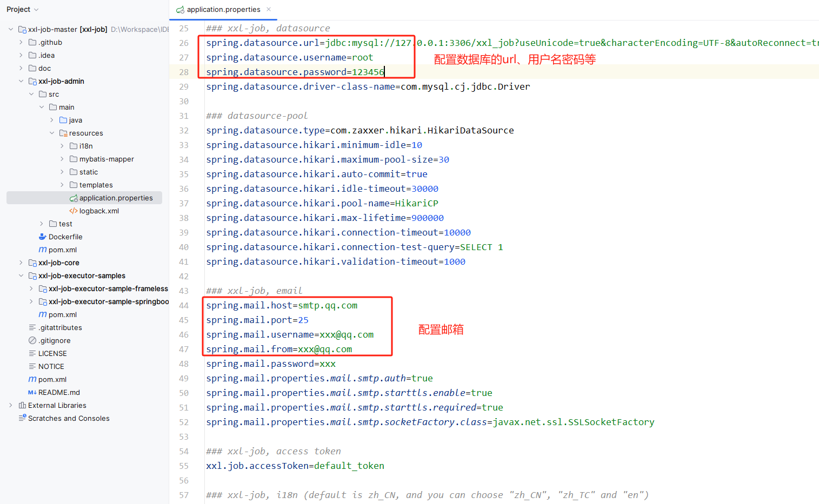The image size is (819, 504).
Task: Click the root pom.xml Maven icon
Action: pos(32,379)
